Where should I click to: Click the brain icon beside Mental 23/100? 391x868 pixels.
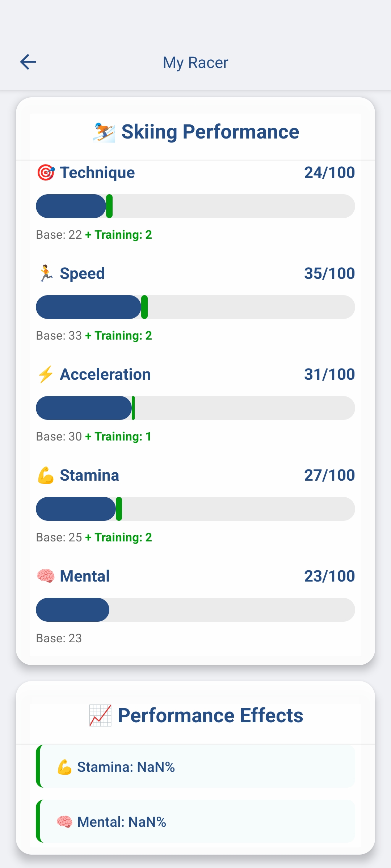46,576
